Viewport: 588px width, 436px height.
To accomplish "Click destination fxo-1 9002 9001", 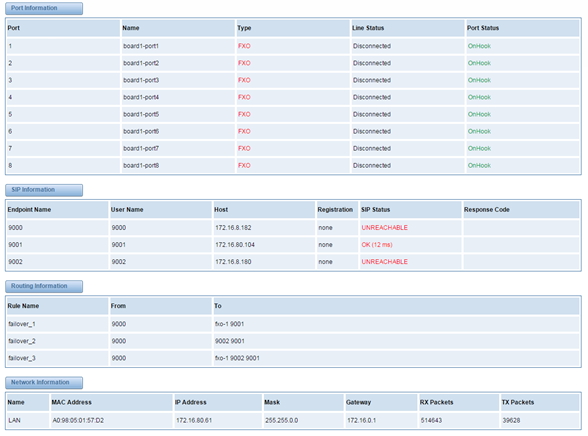I will (237, 358).
